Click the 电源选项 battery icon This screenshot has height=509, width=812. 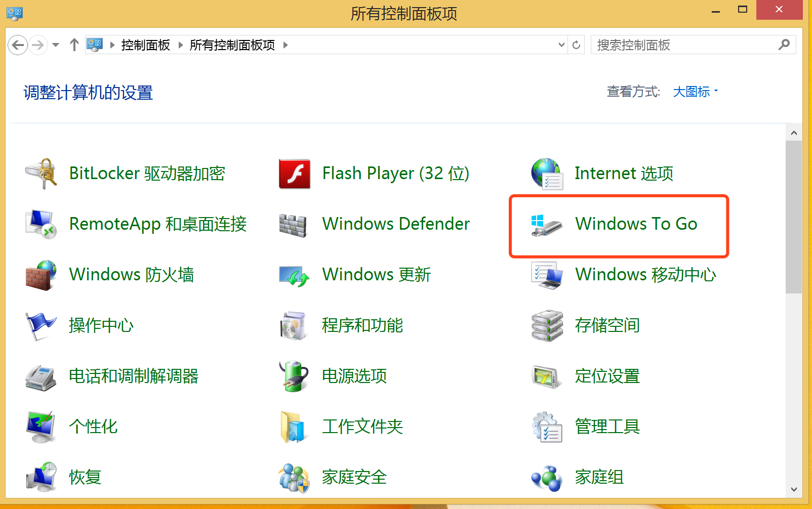(x=294, y=376)
